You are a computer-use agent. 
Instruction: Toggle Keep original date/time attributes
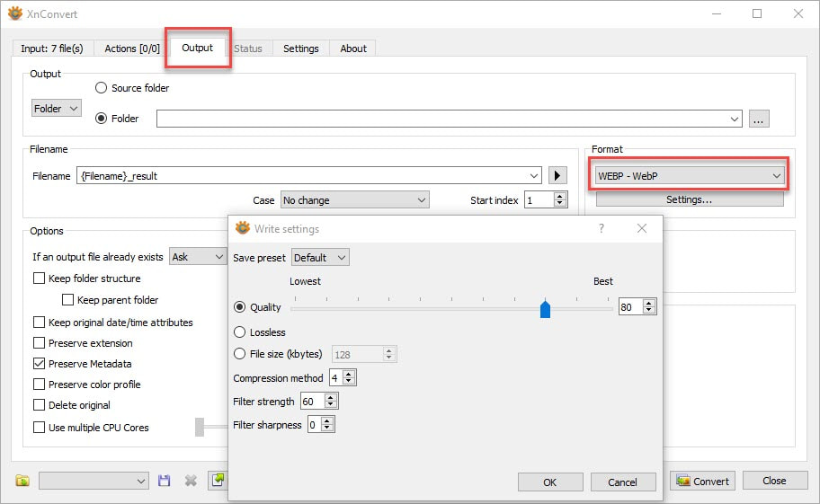coord(39,323)
